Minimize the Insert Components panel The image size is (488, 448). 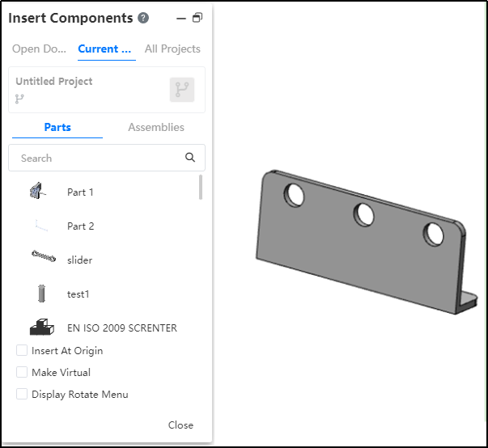tap(181, 19)
